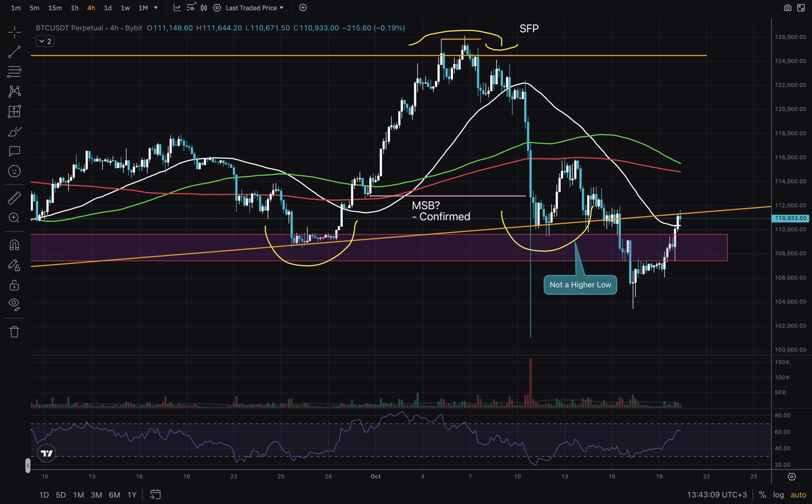Expand the more timeframes dropdown arrow

[x=156, y=8]
